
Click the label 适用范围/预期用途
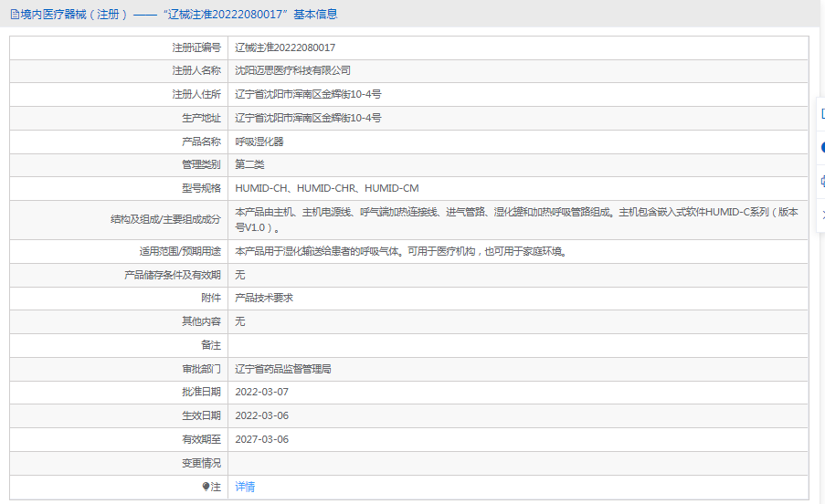[x=180, y=251]
